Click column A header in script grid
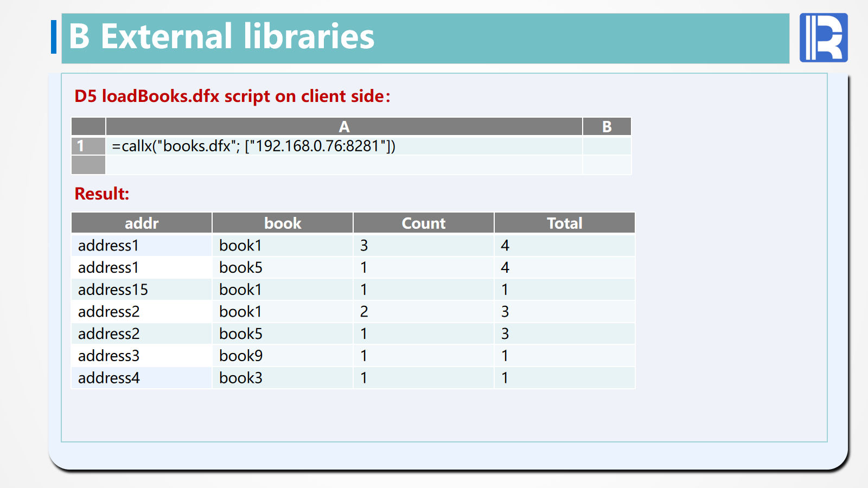868x488 pixels. (344, 126)
